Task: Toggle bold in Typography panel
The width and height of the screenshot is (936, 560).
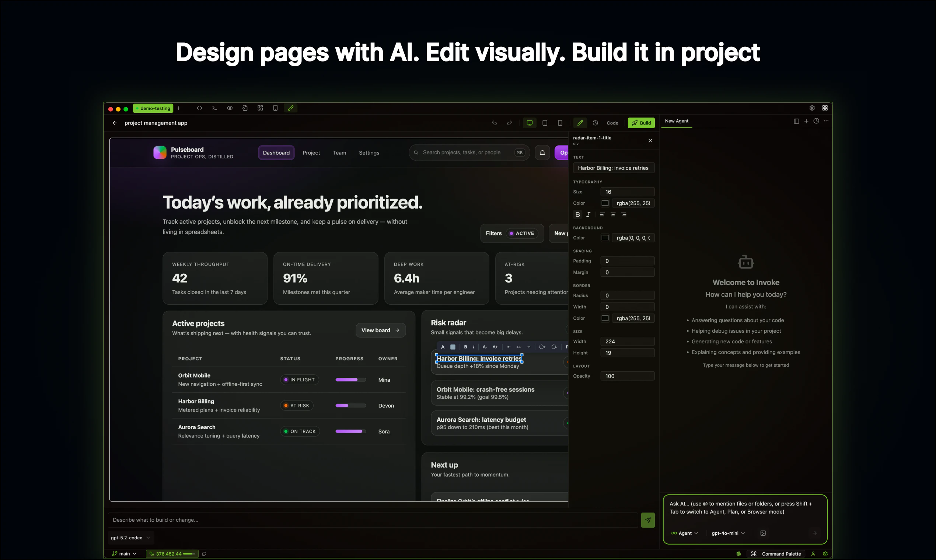Action: click(577, 214)
